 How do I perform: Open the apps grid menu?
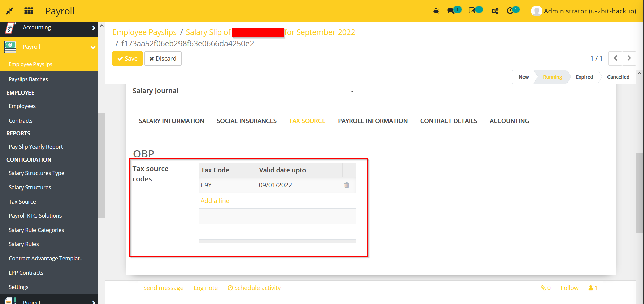[29, 11]
